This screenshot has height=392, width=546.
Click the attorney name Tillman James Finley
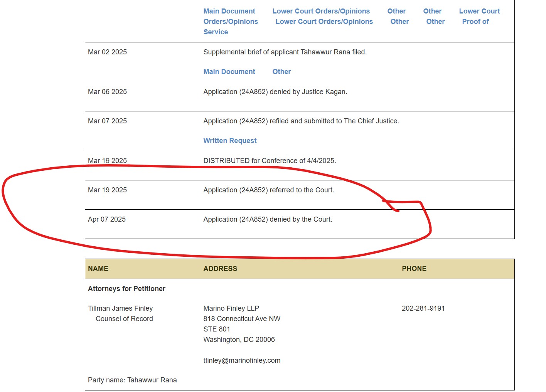[120, 308]
